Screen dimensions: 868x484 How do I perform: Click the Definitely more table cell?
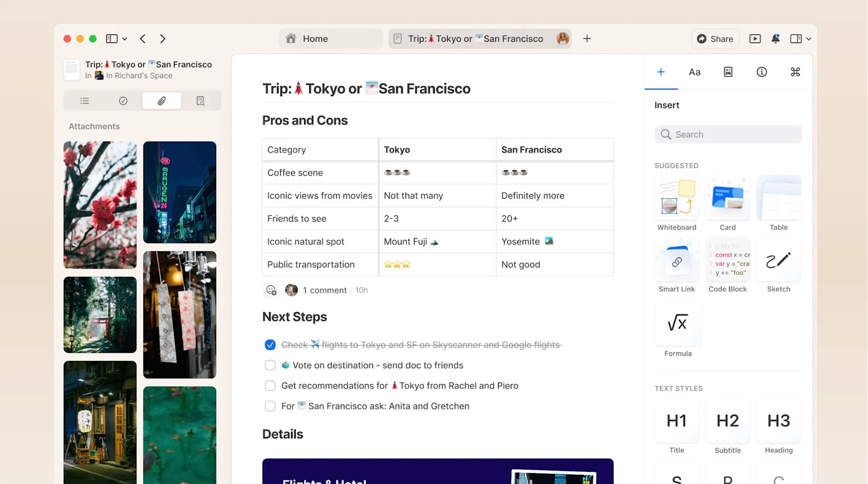pyautogui.click(x=555, y=196)
